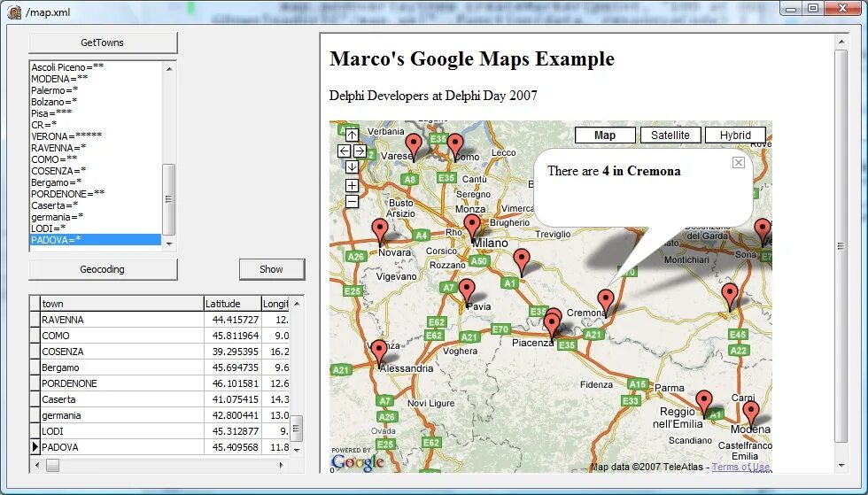Pan the map down with arrow control
868x495 pixels.
[x=353, y=166]
